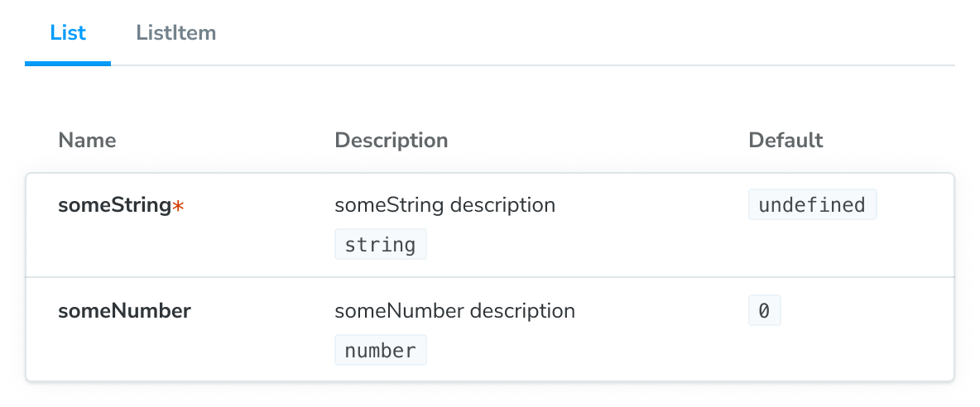
Task: Click the undefined default value badge
Action: pyautogui.click(x=812, y=205)
